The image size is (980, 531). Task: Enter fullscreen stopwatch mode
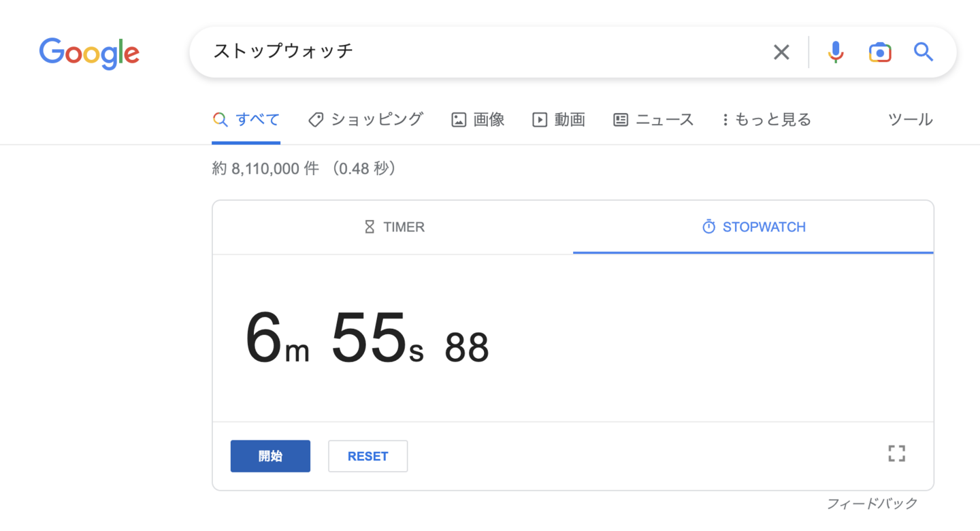(896, 453)
